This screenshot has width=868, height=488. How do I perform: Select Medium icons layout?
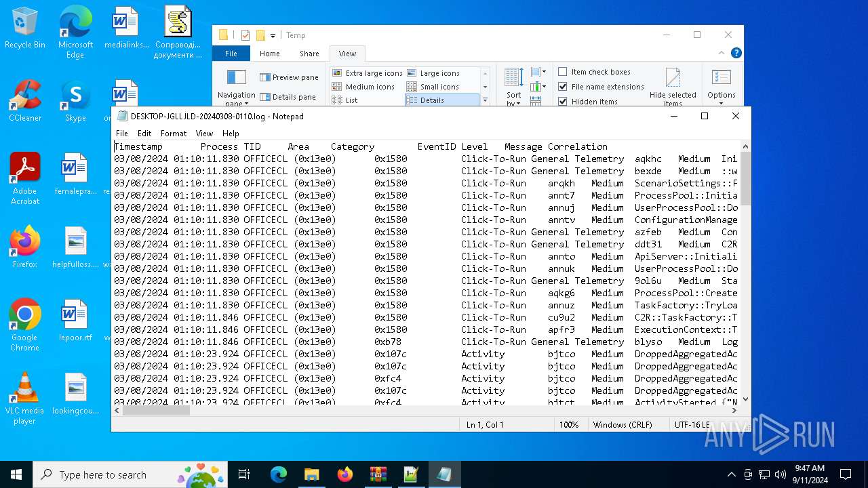(363, 87)
